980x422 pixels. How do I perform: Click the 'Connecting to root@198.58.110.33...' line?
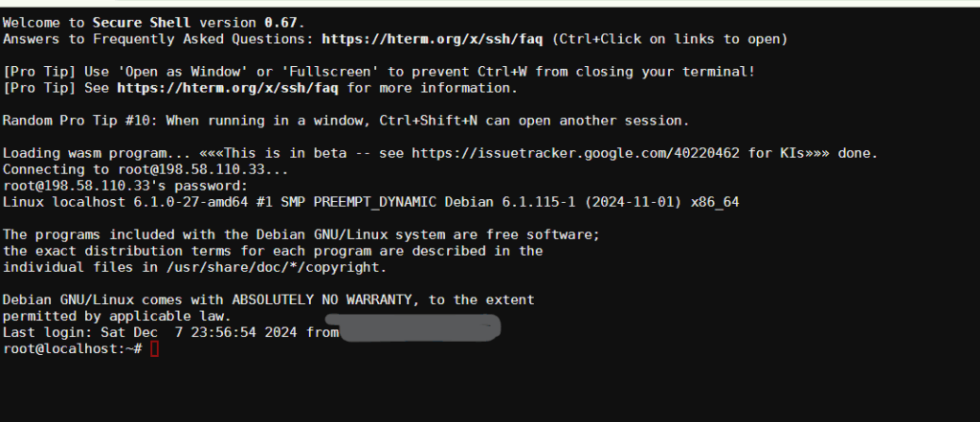(x=135, y=169)
